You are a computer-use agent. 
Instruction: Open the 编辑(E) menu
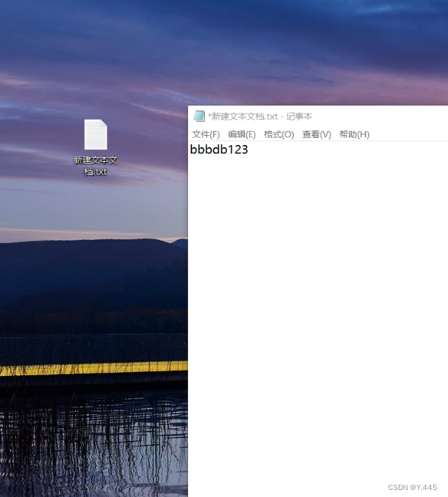click(x=242, y=134)
